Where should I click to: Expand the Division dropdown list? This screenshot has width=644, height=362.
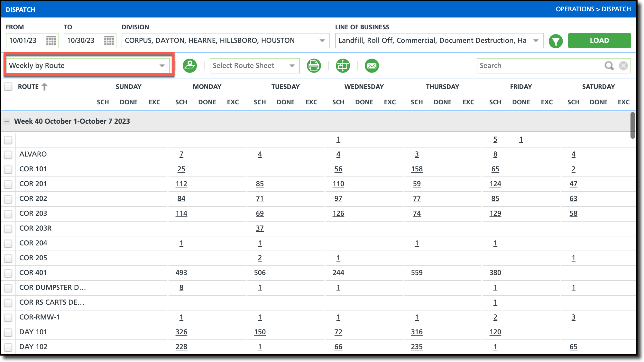[322, 41]
